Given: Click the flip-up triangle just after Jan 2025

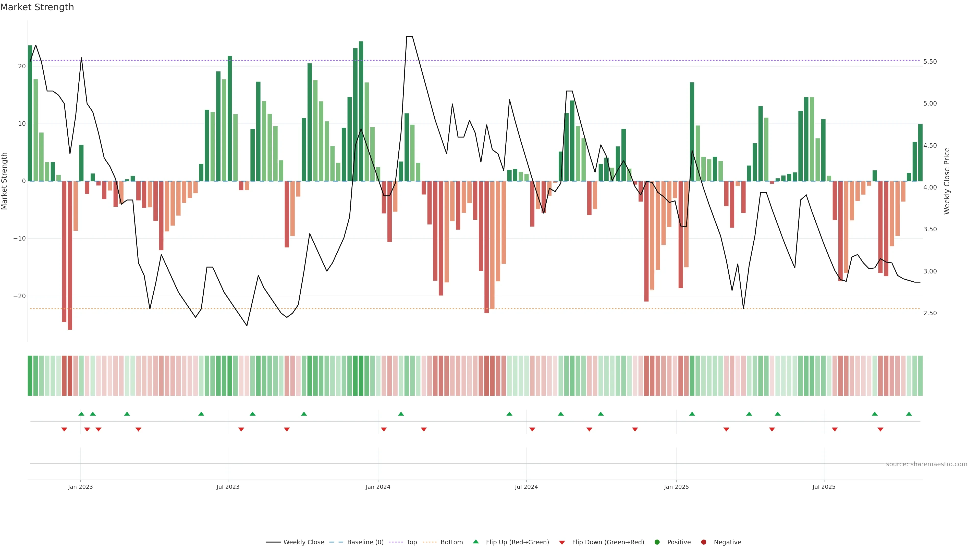Looking at the screenshot, I should tap(692, 414).
